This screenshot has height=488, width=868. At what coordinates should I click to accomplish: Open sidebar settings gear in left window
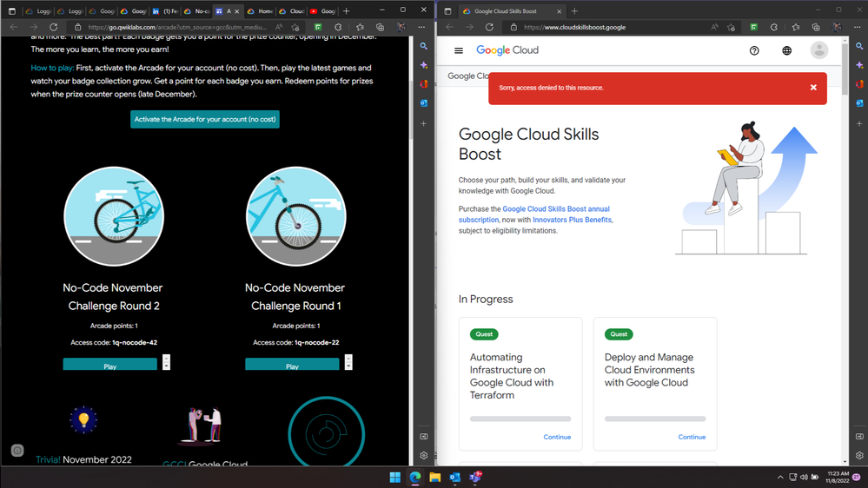[423, 455]
